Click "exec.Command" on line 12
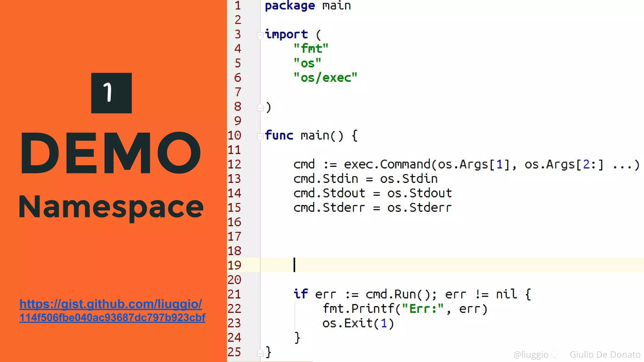This screenshot has height=362, width=644. (x=387, y=164)
